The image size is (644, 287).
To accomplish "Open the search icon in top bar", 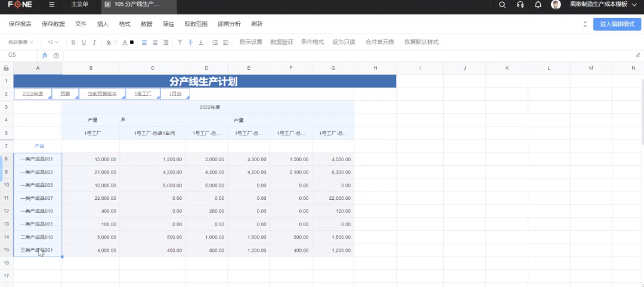I will coord(502,5).
